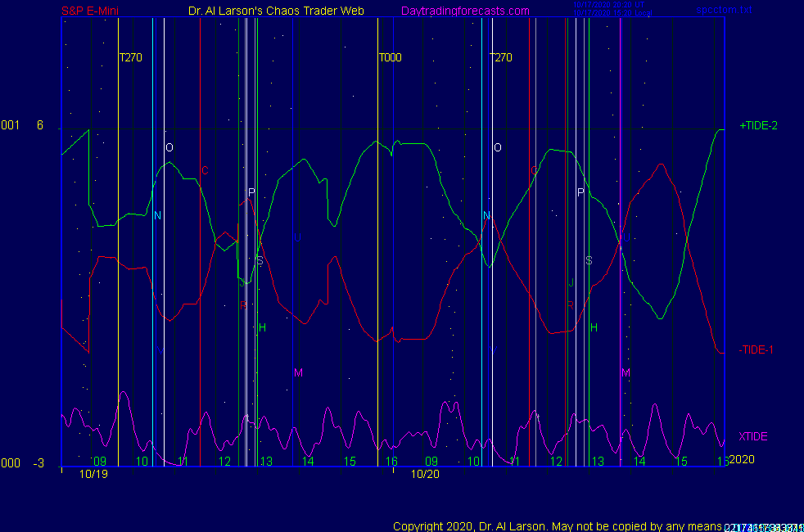Image resolution: width=804 pixels, height=532 pixels.
Task: Select the -TIDE-1 red legend label
Action: [x=757, y=349]
